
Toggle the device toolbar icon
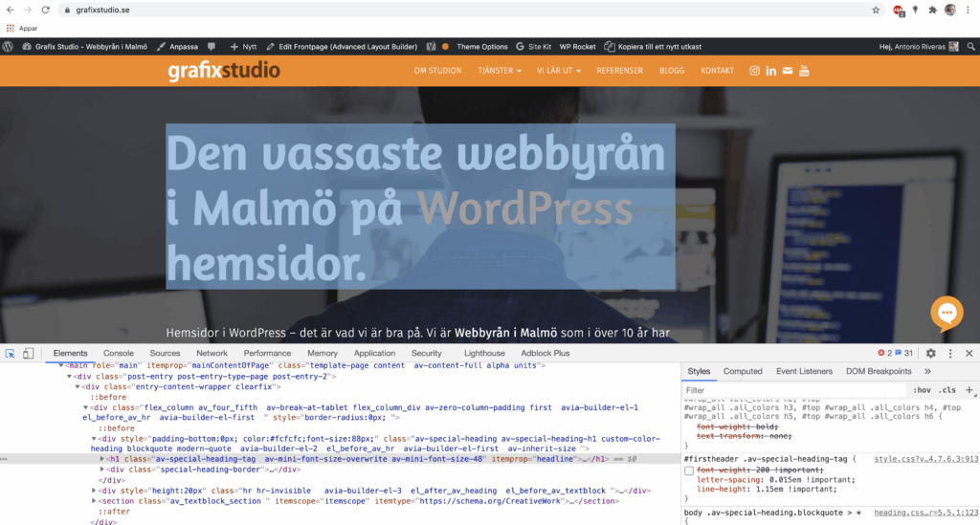[28, 353]
